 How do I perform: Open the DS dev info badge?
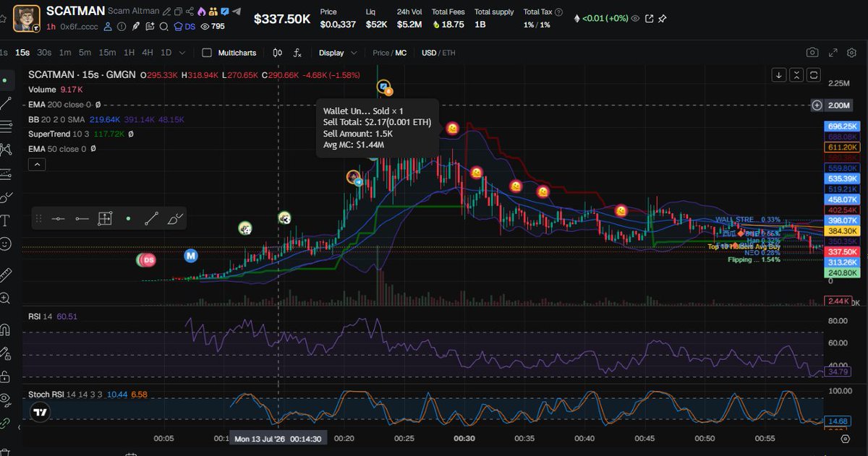pyautogui.click(x=184, y=27)
